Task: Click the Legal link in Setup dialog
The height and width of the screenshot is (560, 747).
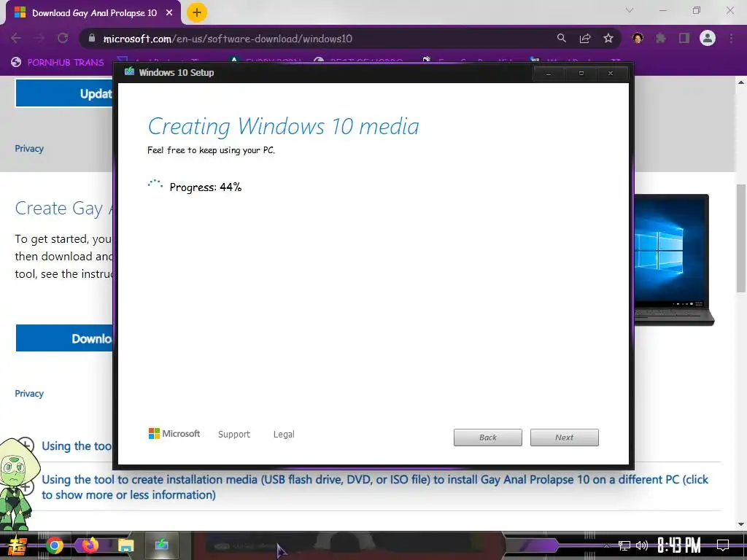Action: (x=284, y=435)
